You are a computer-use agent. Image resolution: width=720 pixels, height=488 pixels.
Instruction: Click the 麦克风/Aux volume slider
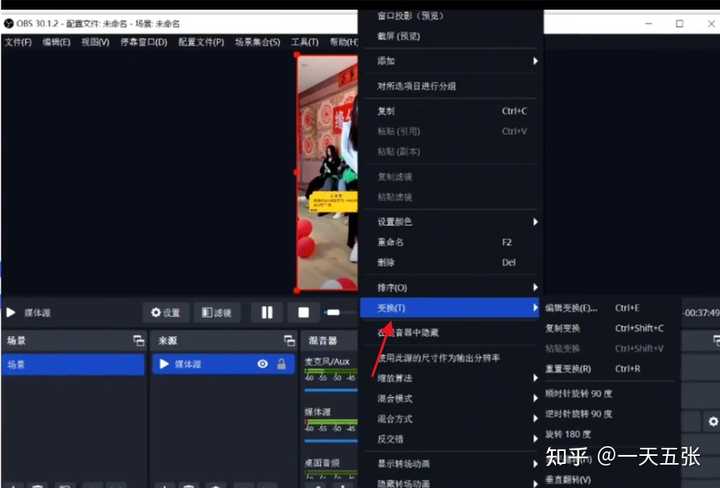(x=331, y=390)
